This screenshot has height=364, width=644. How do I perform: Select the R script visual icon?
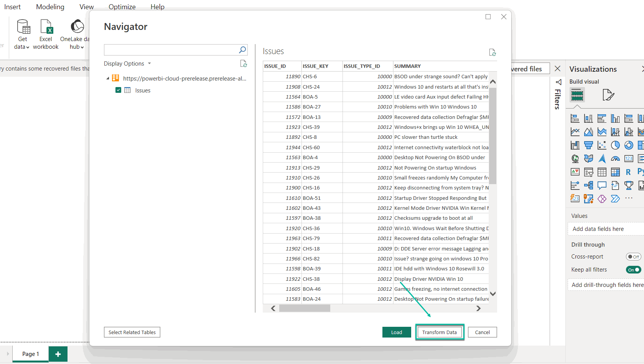click(x=628, y=172)
